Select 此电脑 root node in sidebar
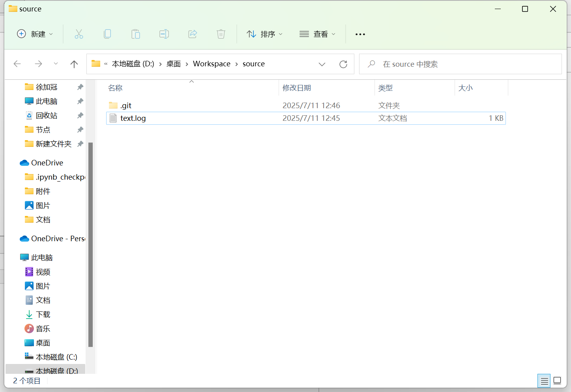 pos(42,257)
